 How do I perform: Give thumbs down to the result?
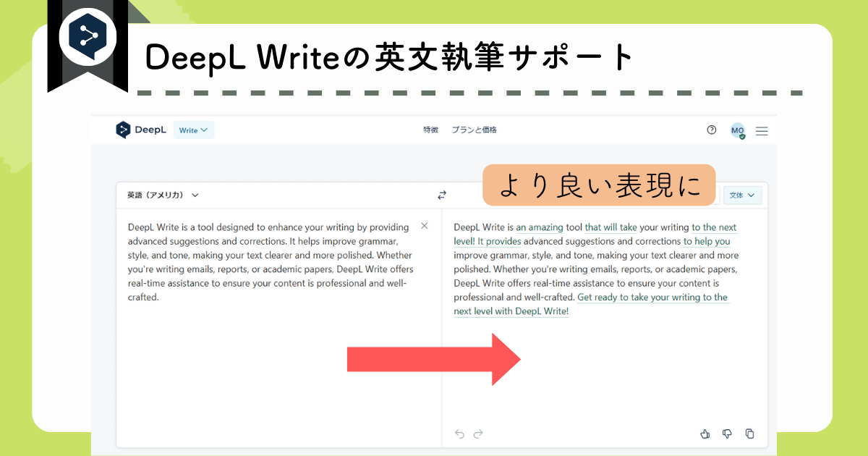pos(727,434)
